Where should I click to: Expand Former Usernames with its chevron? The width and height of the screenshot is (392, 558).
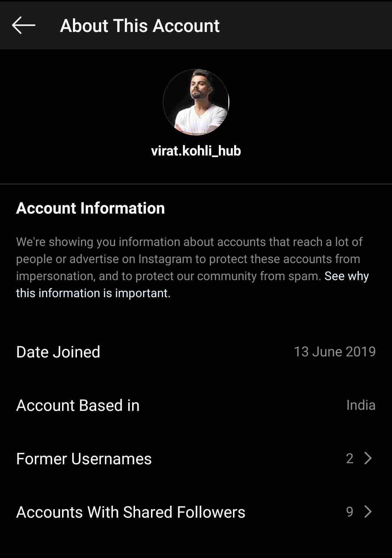(368, 458)
